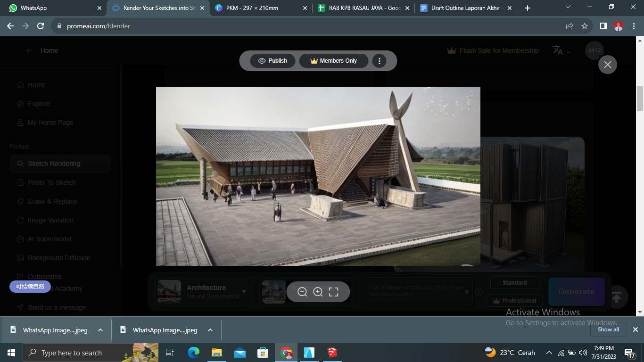Zoom out of the preview image
This screenshot has height=362, width=644.
pos(302,292)
